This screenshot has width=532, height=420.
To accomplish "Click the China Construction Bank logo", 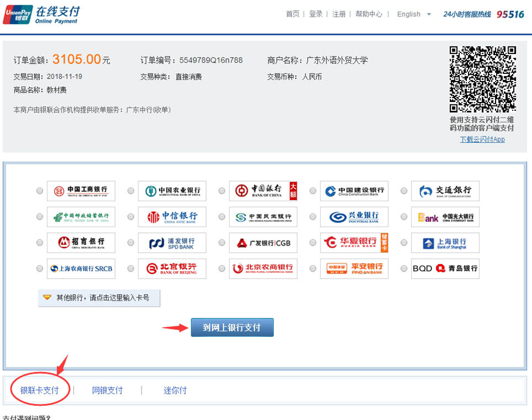I will (354, 191).
